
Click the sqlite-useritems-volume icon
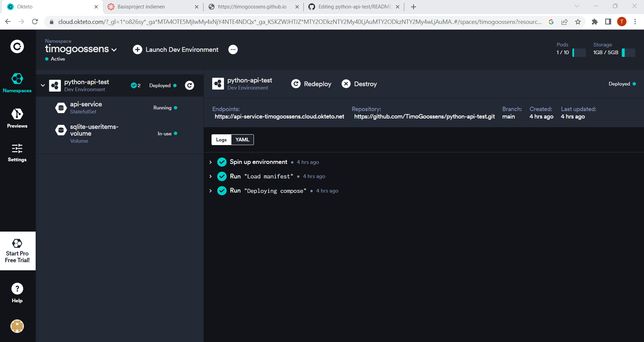[x=61, y=130]
